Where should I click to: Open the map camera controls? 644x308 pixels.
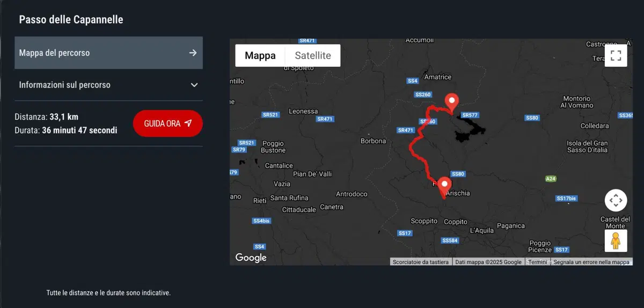616,200
